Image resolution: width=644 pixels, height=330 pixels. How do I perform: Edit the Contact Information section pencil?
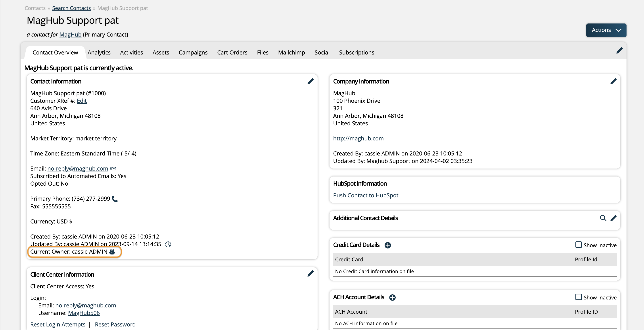pyautogui.click(x=310, y=81)
